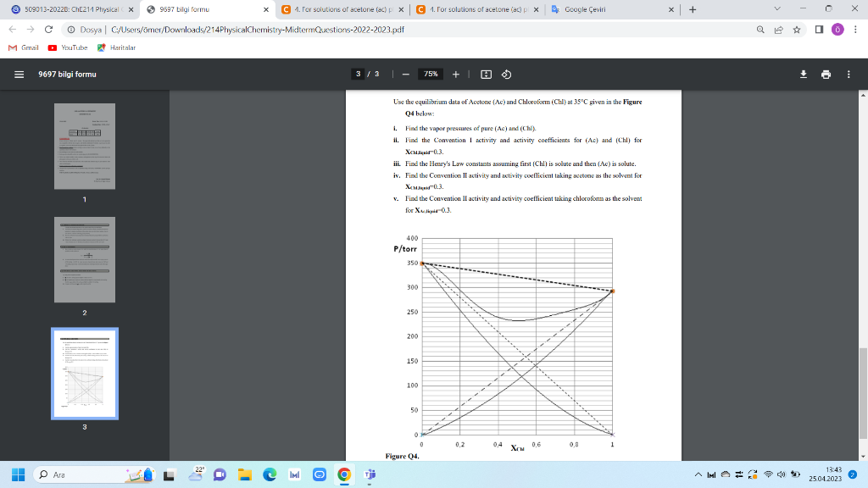Open Chrome zoom magnifier in address bar
The image size is (868, 488).
760,30
